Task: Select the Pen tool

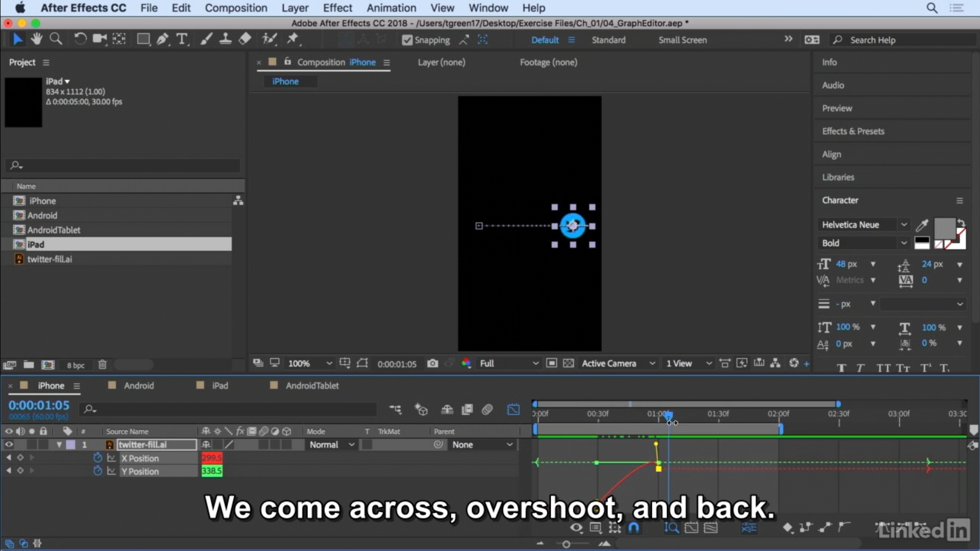Action: [163, 39]
